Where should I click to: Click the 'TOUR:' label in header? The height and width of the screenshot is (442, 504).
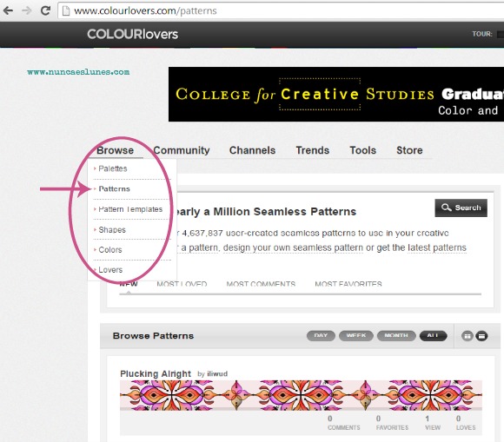(482, 34)
